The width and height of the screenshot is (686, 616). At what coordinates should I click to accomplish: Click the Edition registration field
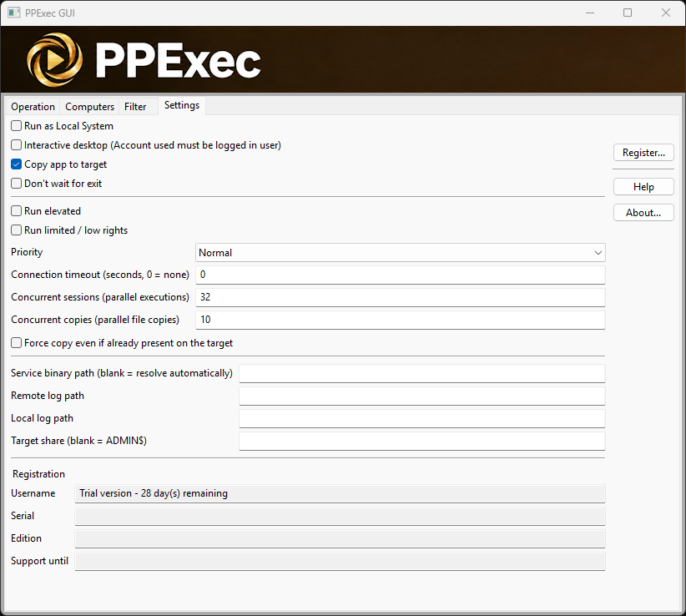[340, 538]
